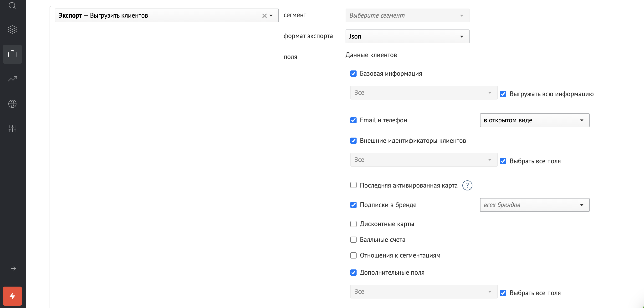Open the trend chart analytics icon
The width and height of the screenshot is (644, 308).
tap(12, 79)
